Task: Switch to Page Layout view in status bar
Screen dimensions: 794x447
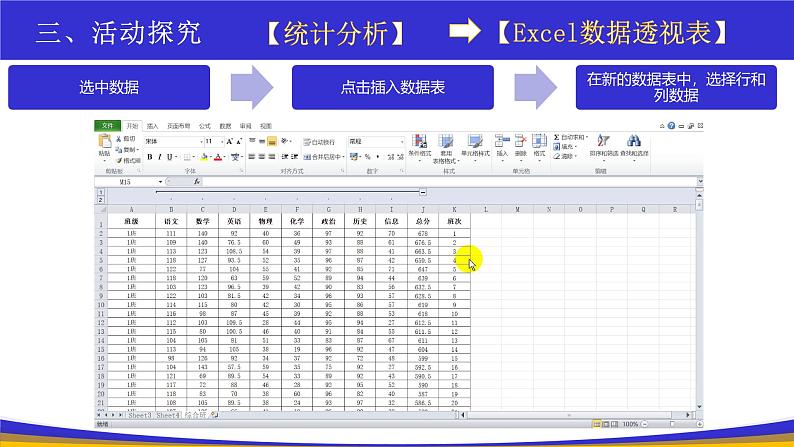Action: [606, 424]
